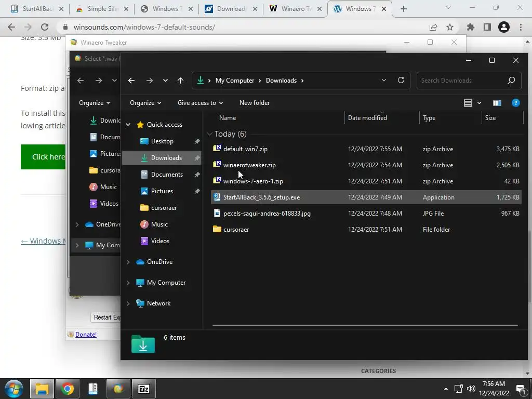Open Organize menu in front Explorer window

tap(145, 103)
